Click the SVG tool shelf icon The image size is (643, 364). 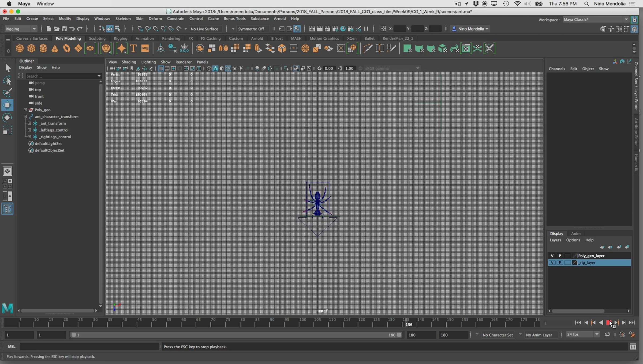click(145, 48)
